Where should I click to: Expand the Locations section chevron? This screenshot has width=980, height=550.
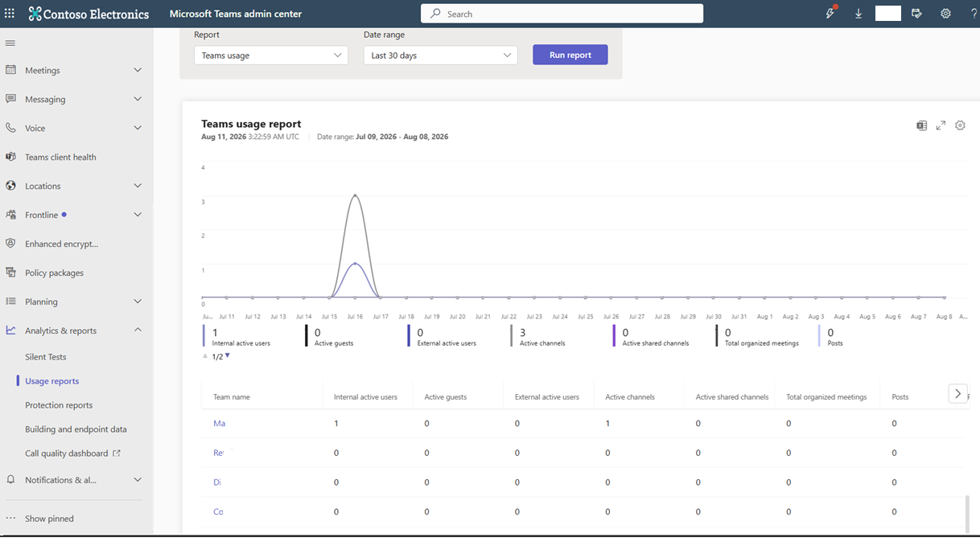(x=138, y=186)
